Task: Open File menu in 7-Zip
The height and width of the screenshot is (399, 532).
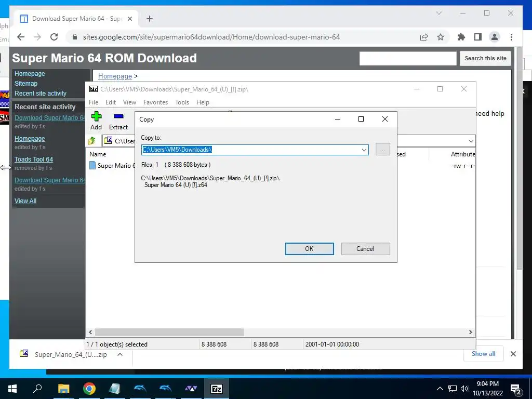Action: click(94, 102)
